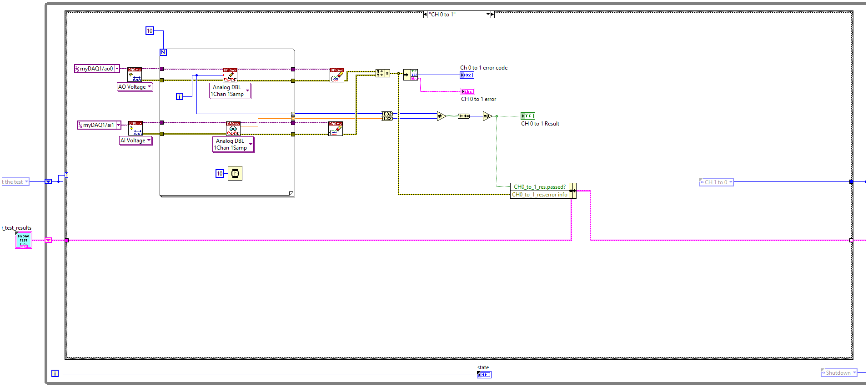Select the CH0_to_1_res.error info bundle element

pyautogui.click(x=539, y=195)
